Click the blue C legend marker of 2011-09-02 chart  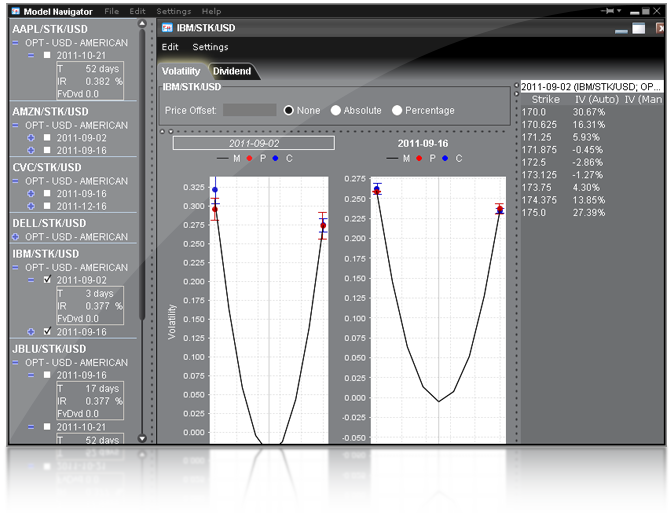click(275, 158)
